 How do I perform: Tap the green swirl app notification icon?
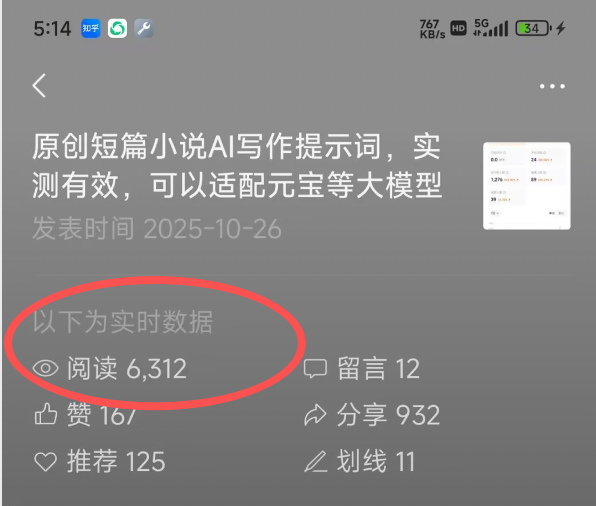pos(117,29)
